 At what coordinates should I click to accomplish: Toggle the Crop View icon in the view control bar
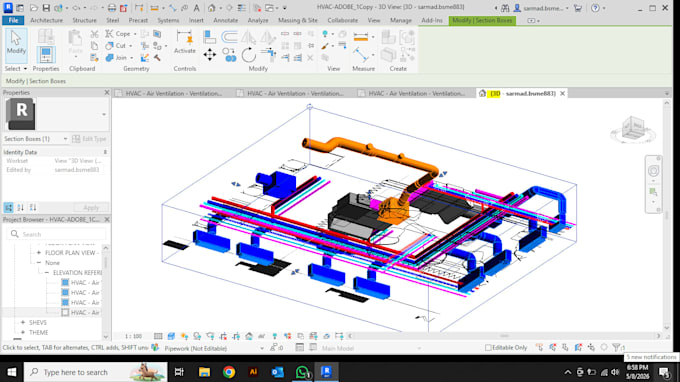pyautogui.click(x=223, y=336)
